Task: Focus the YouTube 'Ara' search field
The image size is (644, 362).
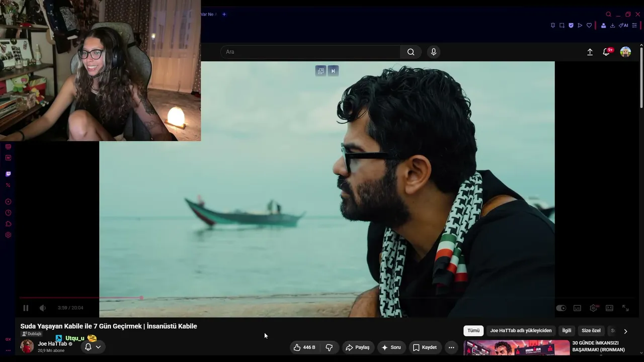Action: (x=310, y=52)
